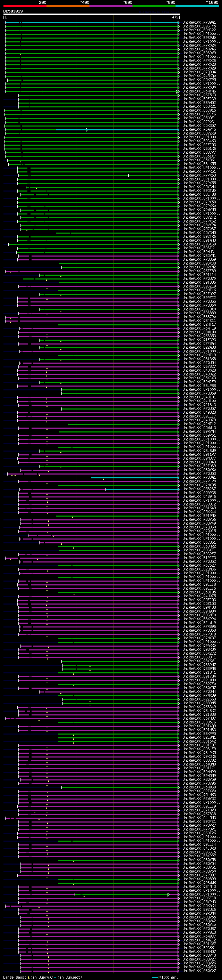
Task: Select hit label UniRef100_O49323
Action: point(199,413)
